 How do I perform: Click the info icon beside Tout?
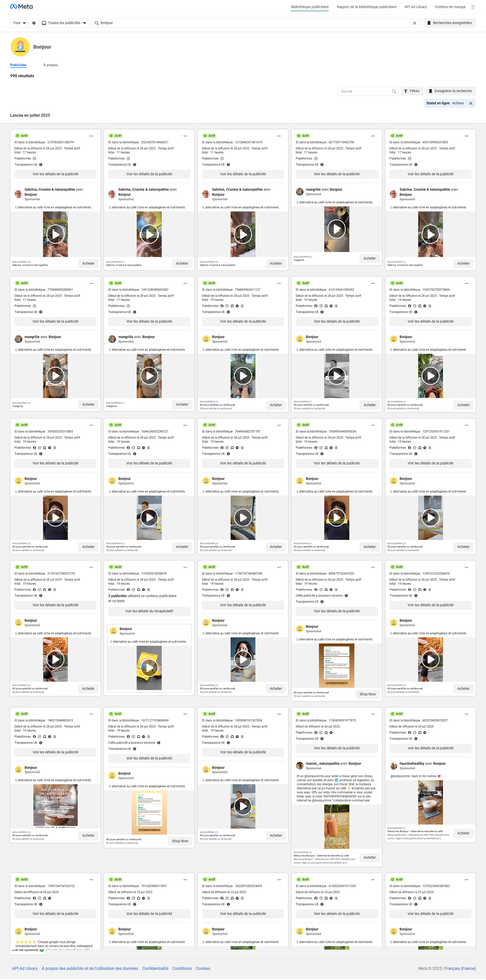34,23
